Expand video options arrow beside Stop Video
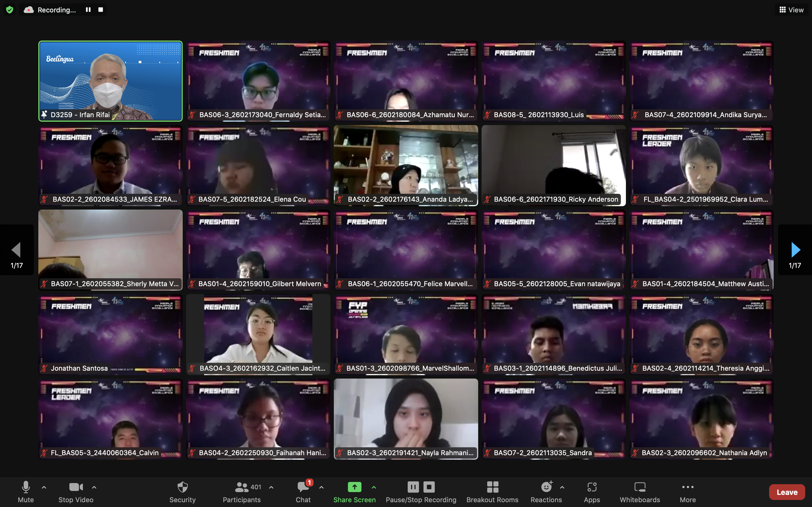Viewport: 812px width, 507px height. click(94, 487)
